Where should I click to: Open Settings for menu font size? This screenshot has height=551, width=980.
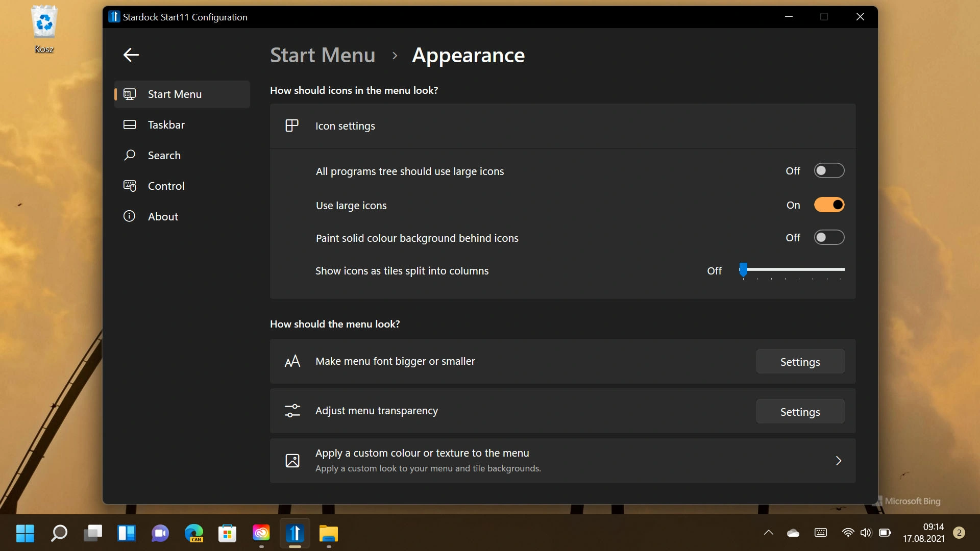click(x=800, y=362)
